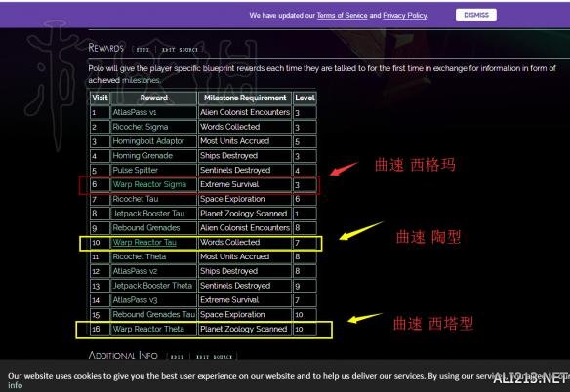Open the Warp Reactor Sigma link

click(x=149, y=184)
